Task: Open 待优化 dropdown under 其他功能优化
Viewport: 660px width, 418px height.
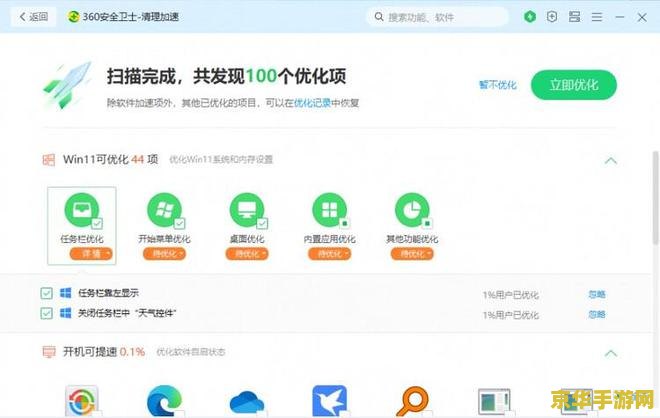Action: point(412,254)
